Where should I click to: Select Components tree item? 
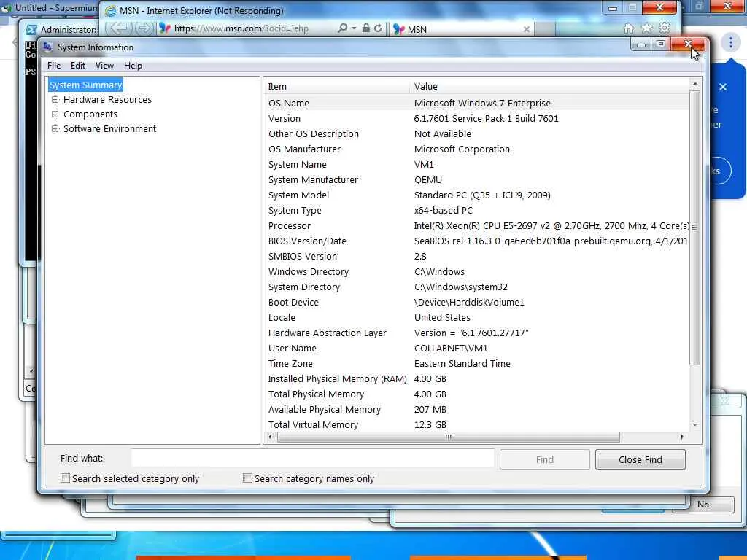coord(90,114)
